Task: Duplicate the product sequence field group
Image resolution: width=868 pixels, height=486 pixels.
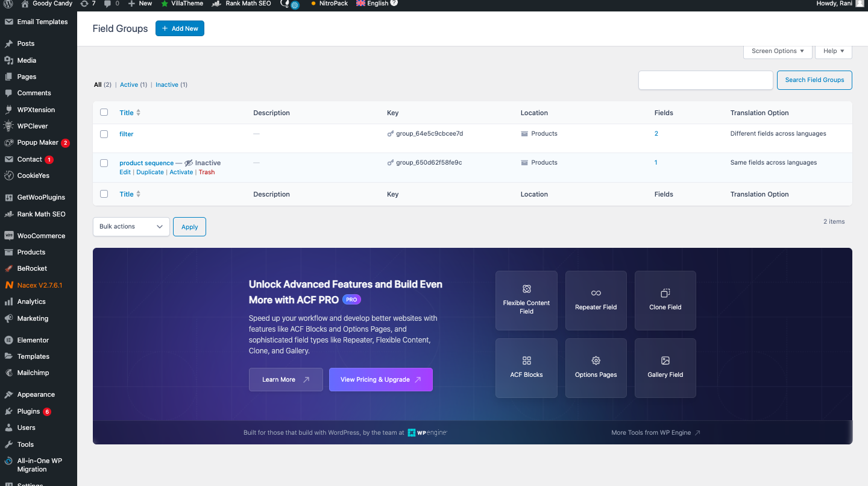Action: click(150, 172)
